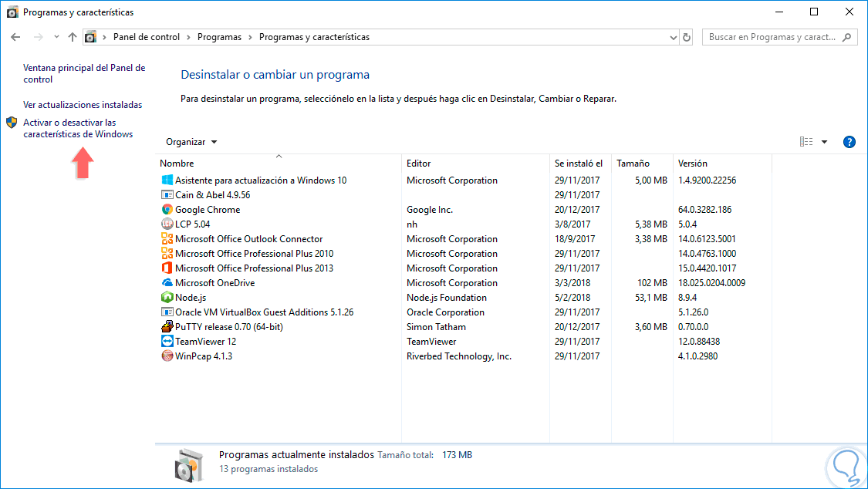This screenshot has width=868, height=489.
Task: Go forward with the right arrow button
Action: click(x=39, y=37)
